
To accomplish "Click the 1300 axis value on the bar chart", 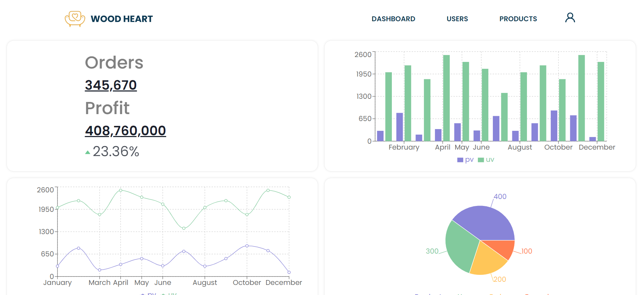I will pos(364,96).
